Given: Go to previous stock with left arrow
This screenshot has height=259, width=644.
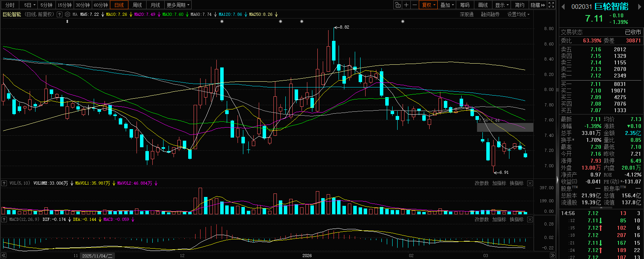Looking at the screenshot, I should [563, 7].
